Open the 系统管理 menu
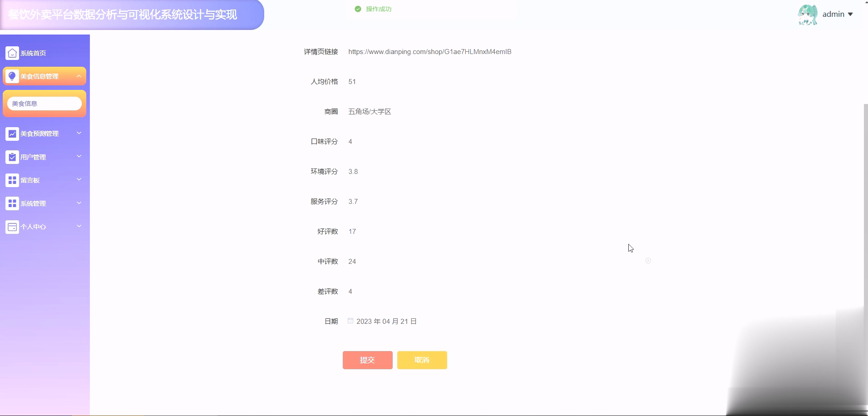Viewport: 868px width, 416px height. point(44,203)
